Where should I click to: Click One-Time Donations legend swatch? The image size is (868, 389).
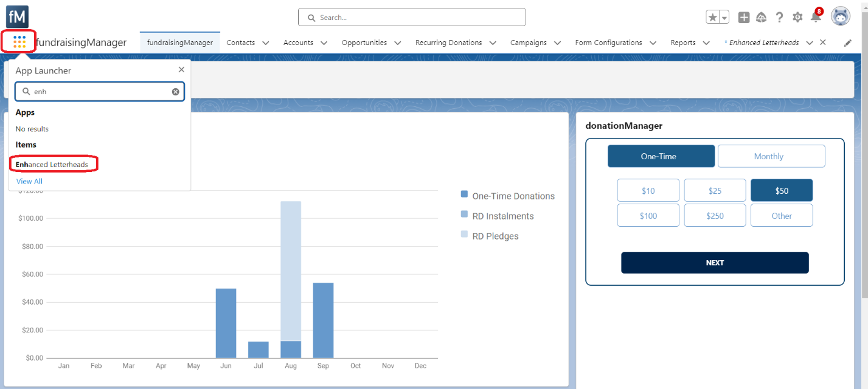[464, 194]
